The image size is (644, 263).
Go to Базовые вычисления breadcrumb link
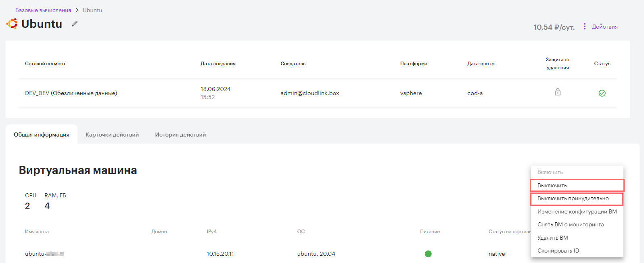43,10
